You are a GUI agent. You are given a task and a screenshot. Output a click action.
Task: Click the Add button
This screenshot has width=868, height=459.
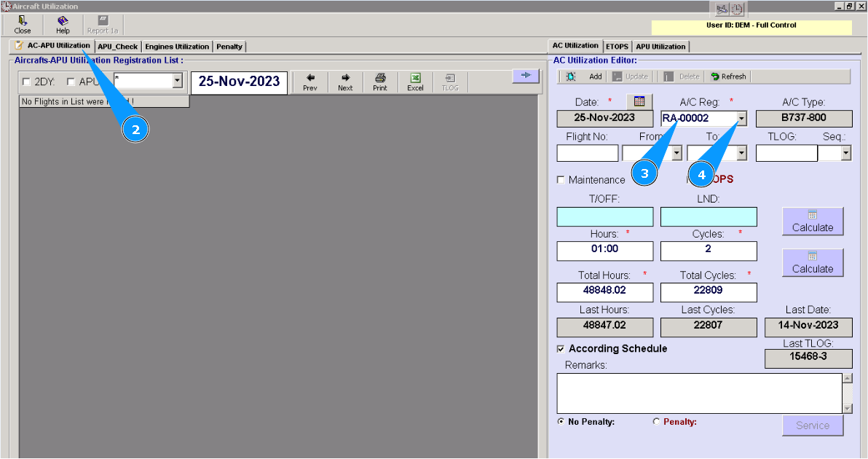[x=596, y=76]
